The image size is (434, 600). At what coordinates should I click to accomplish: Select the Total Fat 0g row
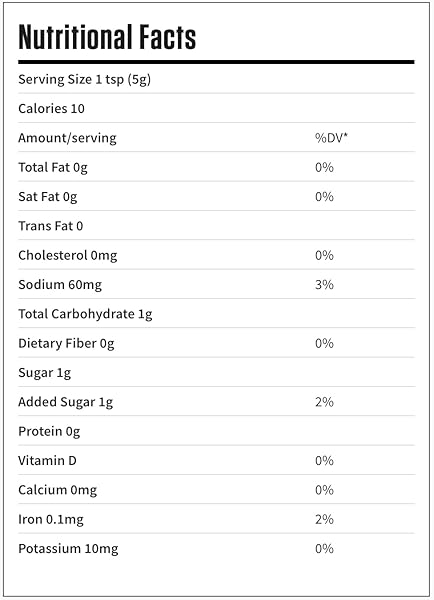pos(216,167)
